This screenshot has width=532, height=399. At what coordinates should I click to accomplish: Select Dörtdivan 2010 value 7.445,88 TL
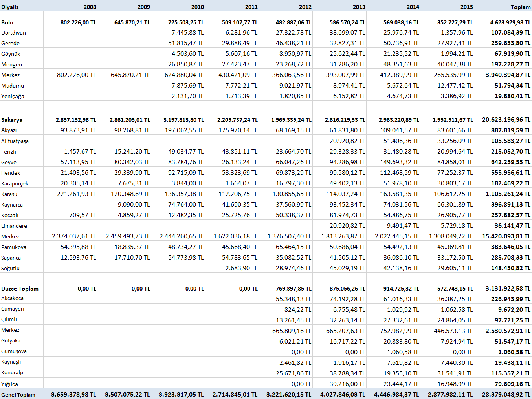188,33
